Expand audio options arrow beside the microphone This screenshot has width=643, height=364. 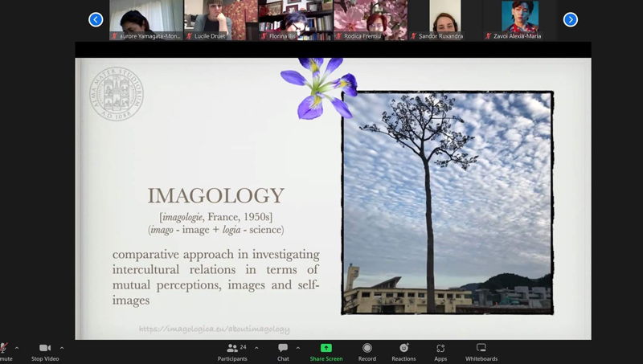[x=17, y=348]
